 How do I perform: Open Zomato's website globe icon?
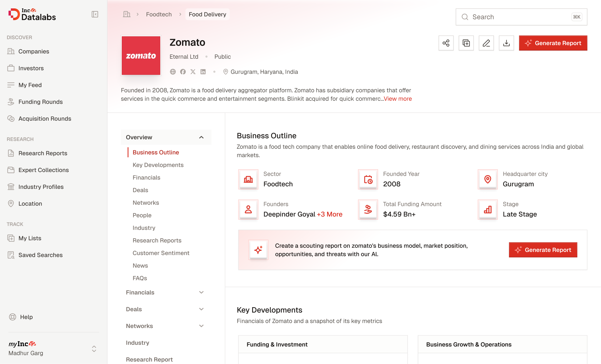(x=173, y=72)
